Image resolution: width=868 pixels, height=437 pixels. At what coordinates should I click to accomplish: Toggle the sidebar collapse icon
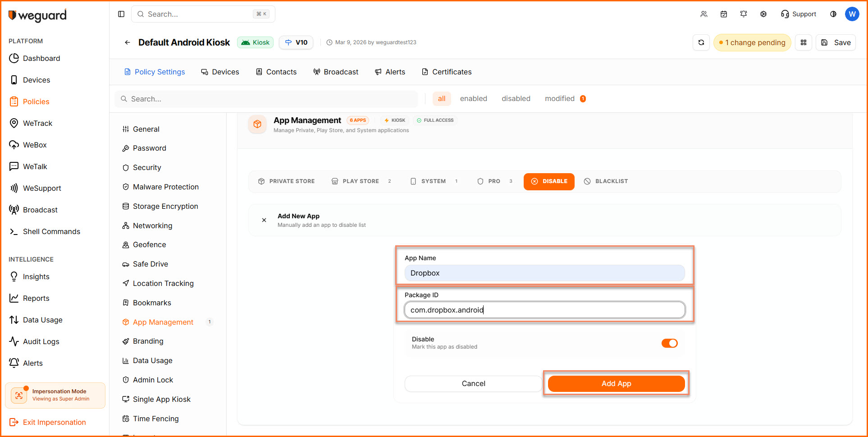click(x=121, y=14)
